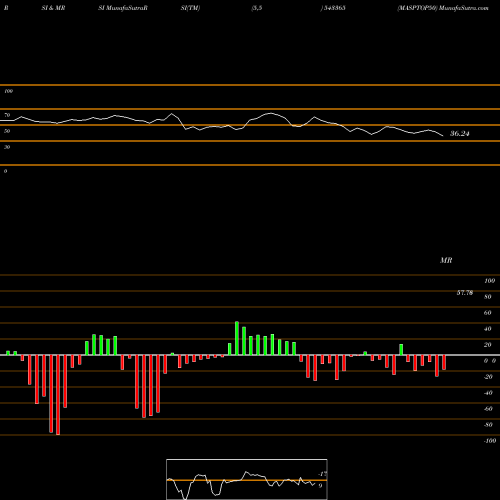This screenshot has width=500, height=500.
Task: Click the 'SI(TM)' header text
Action: (190, 8)
